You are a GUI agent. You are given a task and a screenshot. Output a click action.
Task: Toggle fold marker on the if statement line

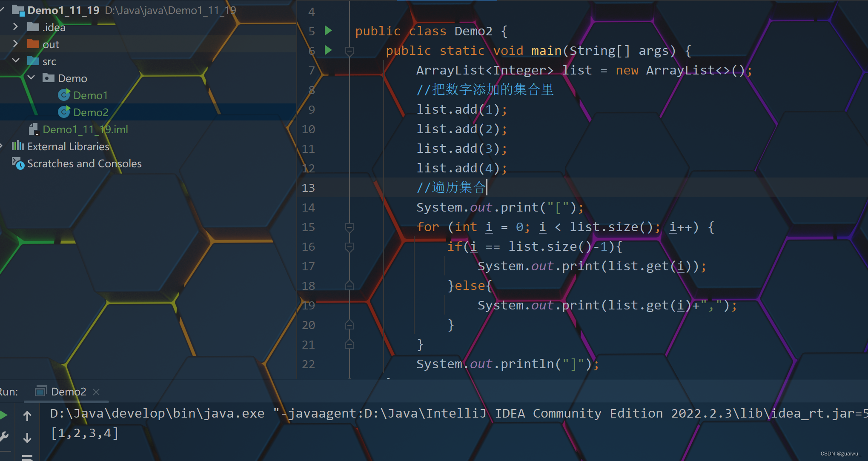tap(349, 247)
